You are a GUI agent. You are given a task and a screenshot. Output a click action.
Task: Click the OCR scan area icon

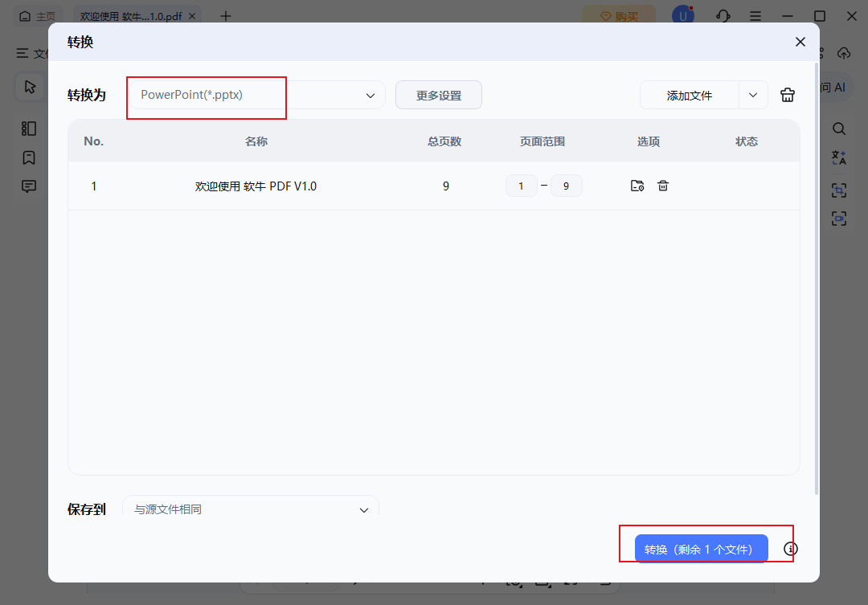point(839,190)
